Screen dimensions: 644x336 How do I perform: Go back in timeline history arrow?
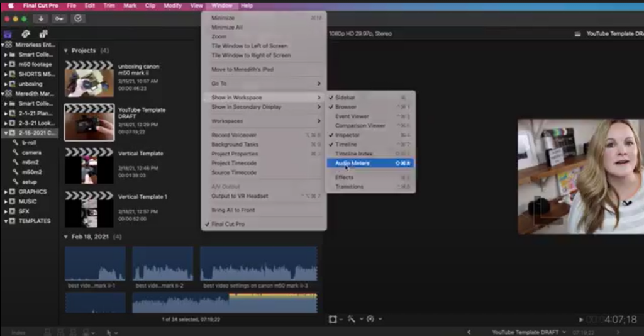(x=469, y=332)
